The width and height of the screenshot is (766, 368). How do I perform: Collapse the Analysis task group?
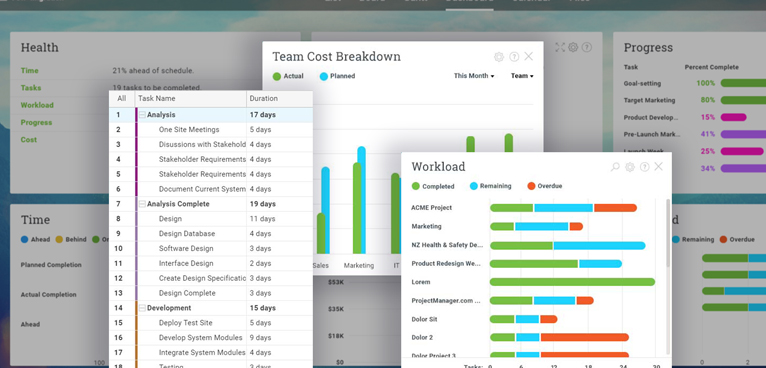[x=142, y=115]
